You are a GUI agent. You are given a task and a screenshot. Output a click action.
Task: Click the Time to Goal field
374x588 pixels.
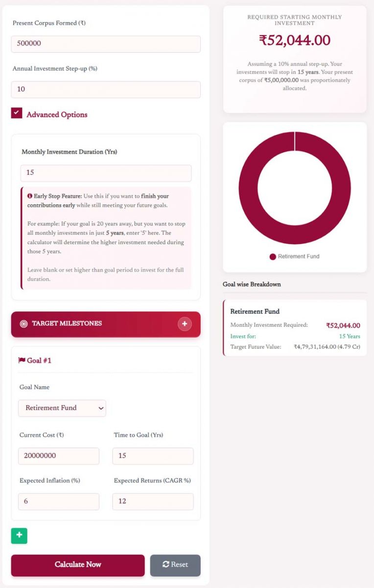click(153, 456)
